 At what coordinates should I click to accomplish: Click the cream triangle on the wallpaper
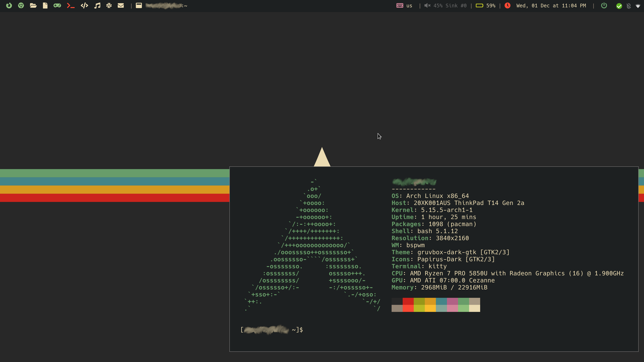[x=322, y=157]
